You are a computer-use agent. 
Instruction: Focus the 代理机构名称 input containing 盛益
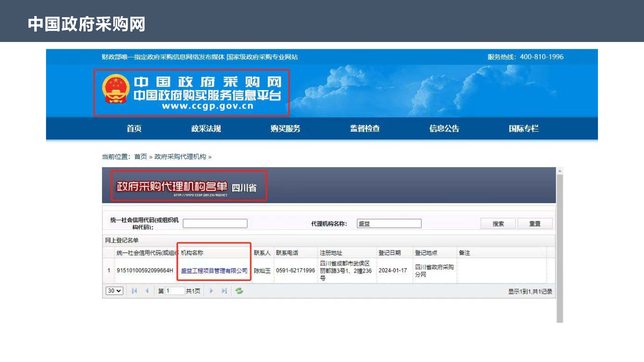point(389,223)
